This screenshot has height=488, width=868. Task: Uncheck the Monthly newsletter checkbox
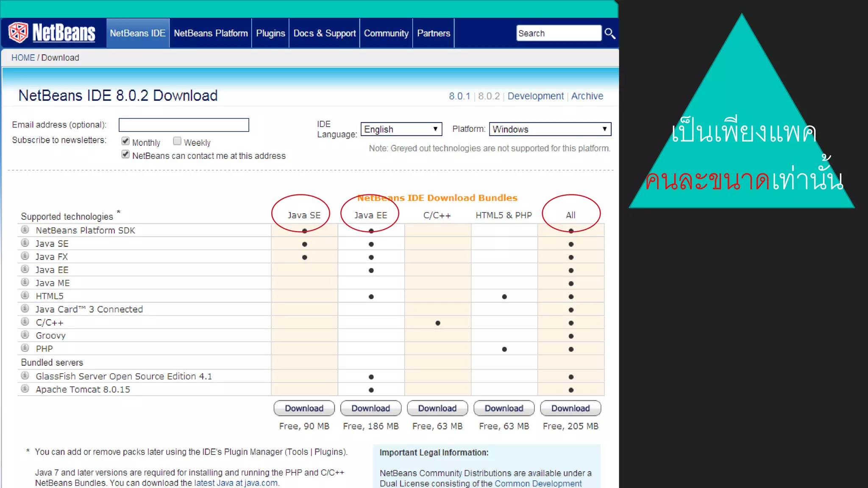pos(125,141)
